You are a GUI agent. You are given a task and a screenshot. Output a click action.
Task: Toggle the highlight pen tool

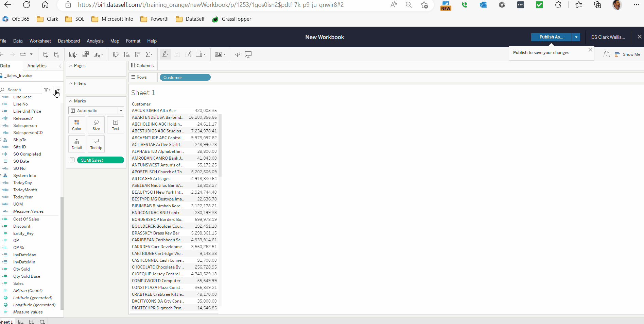(165, 54)
